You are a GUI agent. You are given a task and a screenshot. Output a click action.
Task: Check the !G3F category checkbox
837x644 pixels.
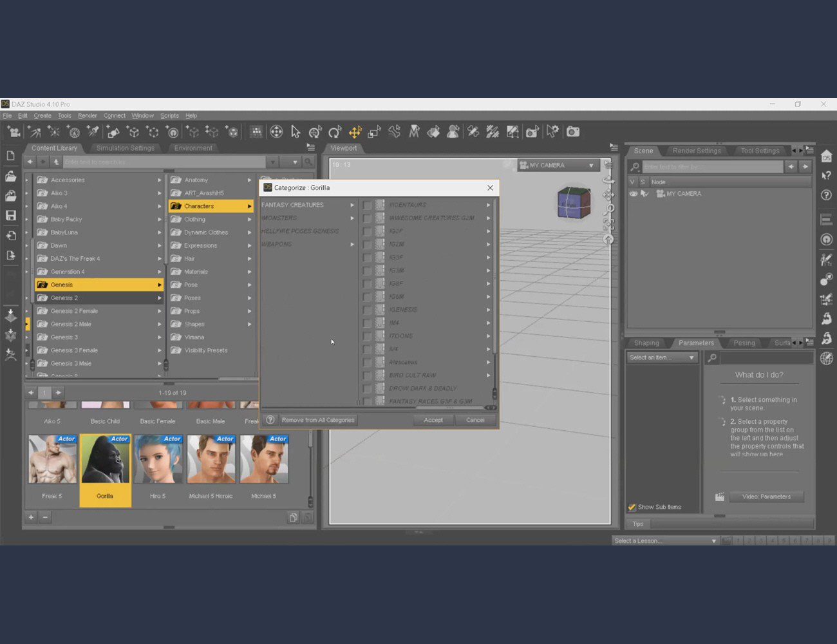point(367,258)
